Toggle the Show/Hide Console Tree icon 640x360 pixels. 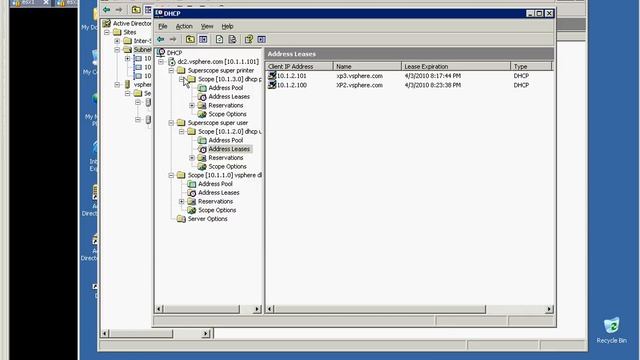(x=203, y=39)
